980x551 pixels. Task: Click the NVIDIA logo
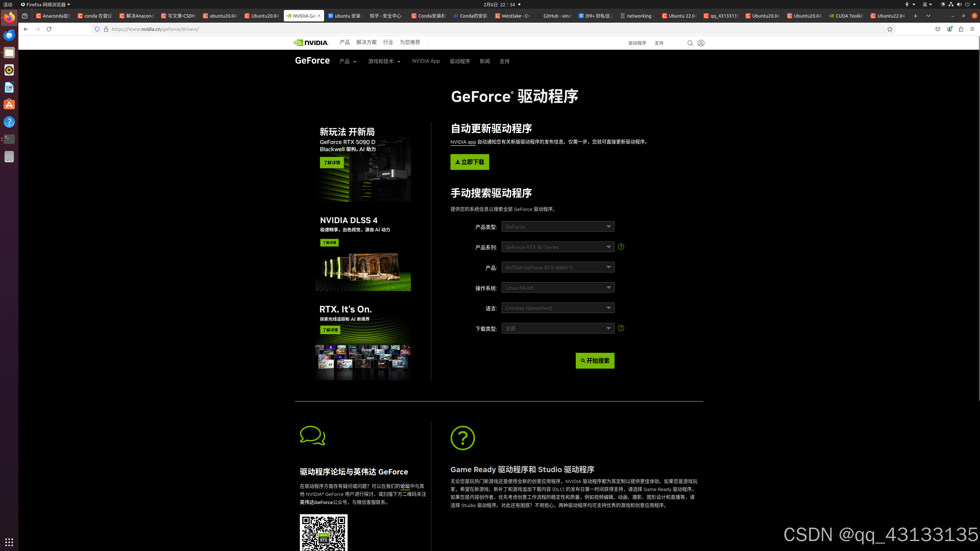(311, 43)
